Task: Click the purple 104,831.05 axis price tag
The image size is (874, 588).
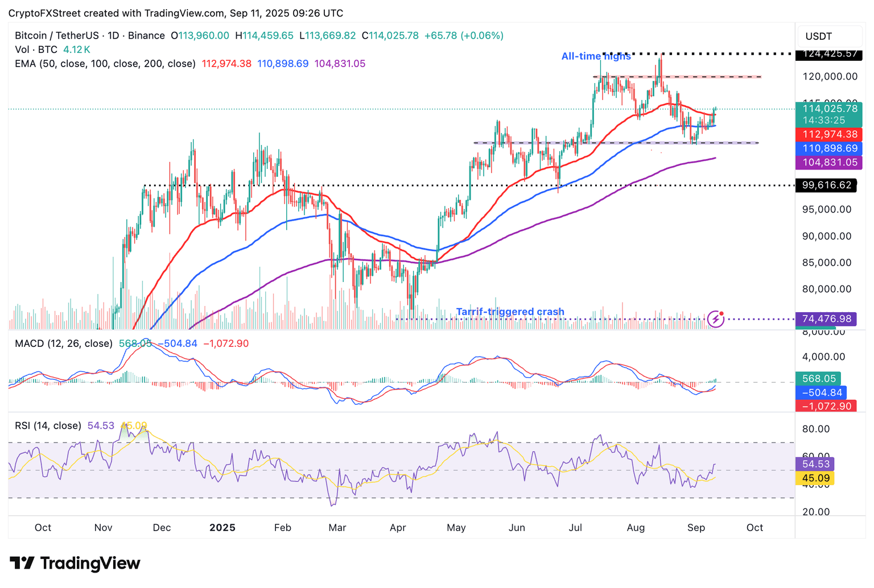Action: click(830, 162)
